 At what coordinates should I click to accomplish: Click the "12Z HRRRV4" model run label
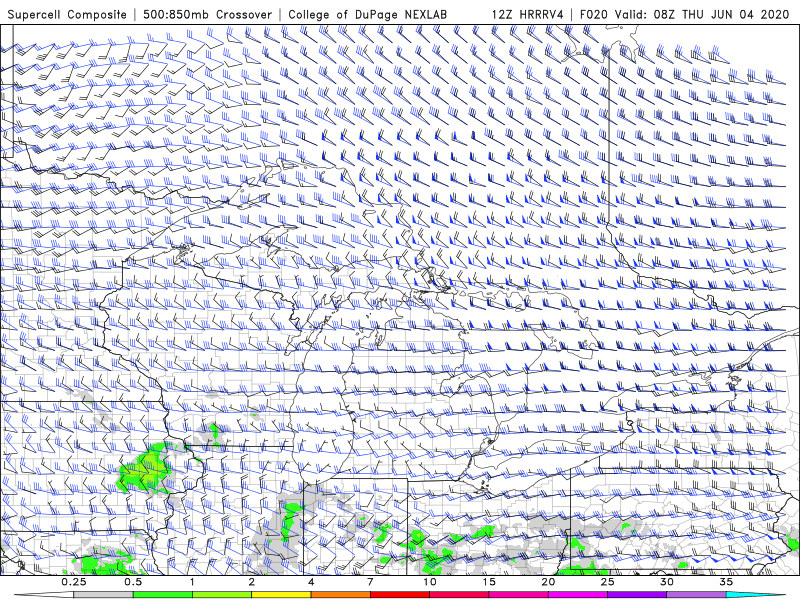(x=528, y=14)
